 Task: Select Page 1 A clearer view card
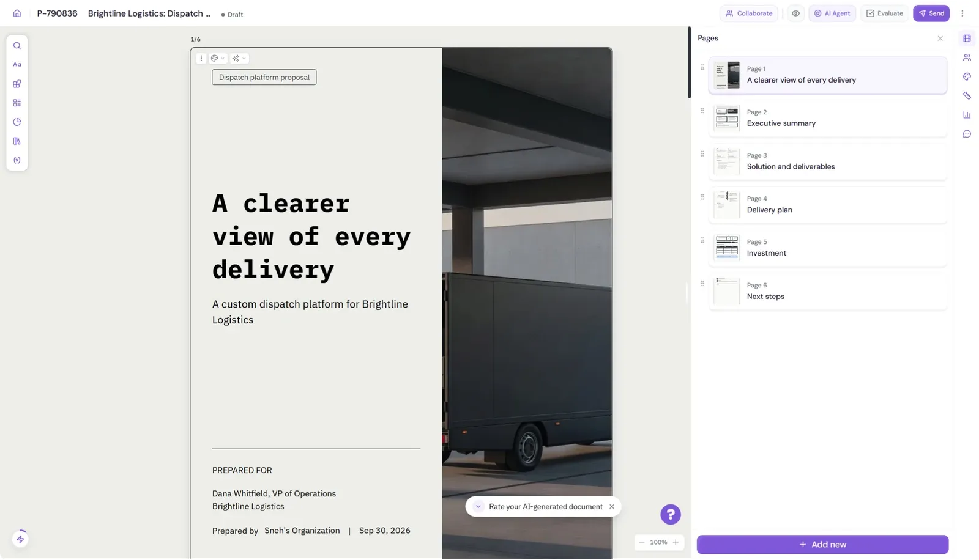(827, 75)
